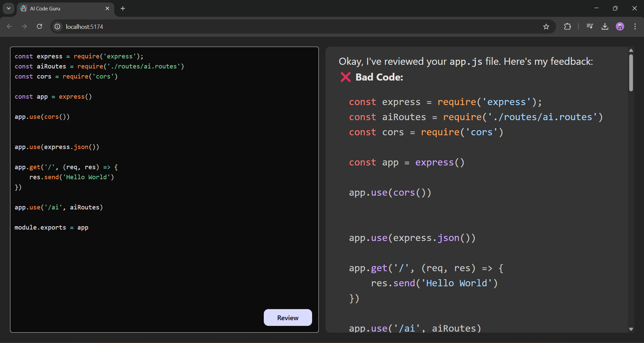The height and width of the screenshot is (343, 644).
Task: Click the scrollbar up arrow
Action: [631, 50]
